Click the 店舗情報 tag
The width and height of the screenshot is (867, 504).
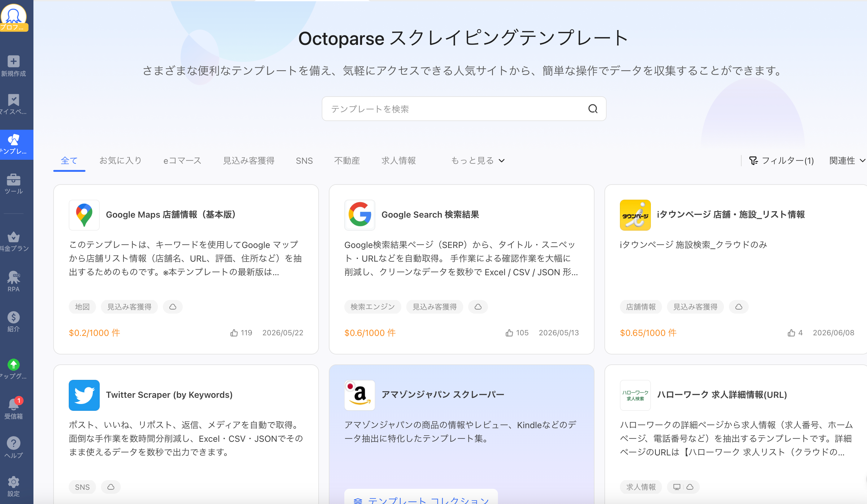pos(641,307)
